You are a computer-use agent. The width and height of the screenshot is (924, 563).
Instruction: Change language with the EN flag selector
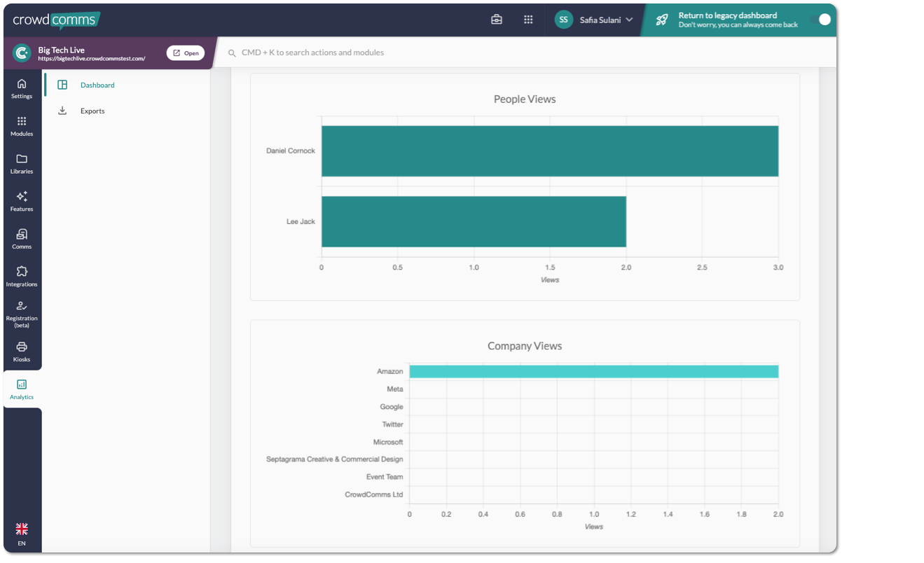tap(22, 534)
